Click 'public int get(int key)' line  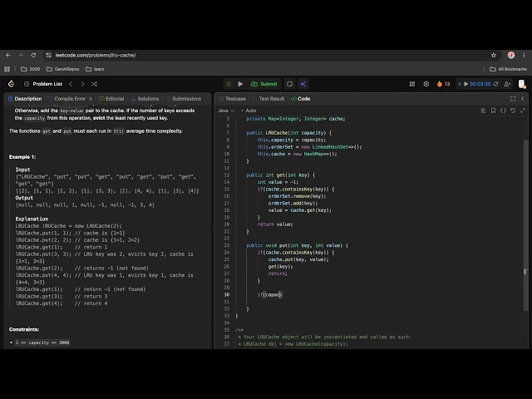[x=281, y=175]
